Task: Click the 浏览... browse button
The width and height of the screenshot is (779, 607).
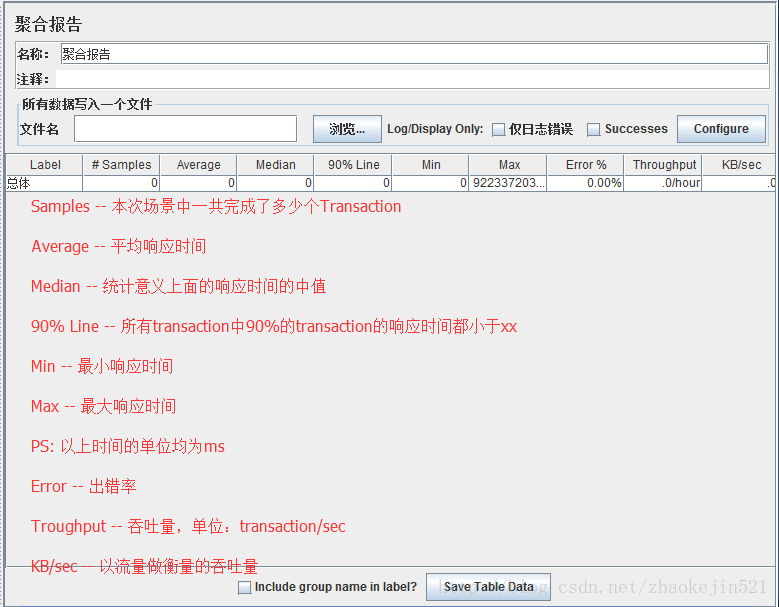Action: [x=347, y=129]
